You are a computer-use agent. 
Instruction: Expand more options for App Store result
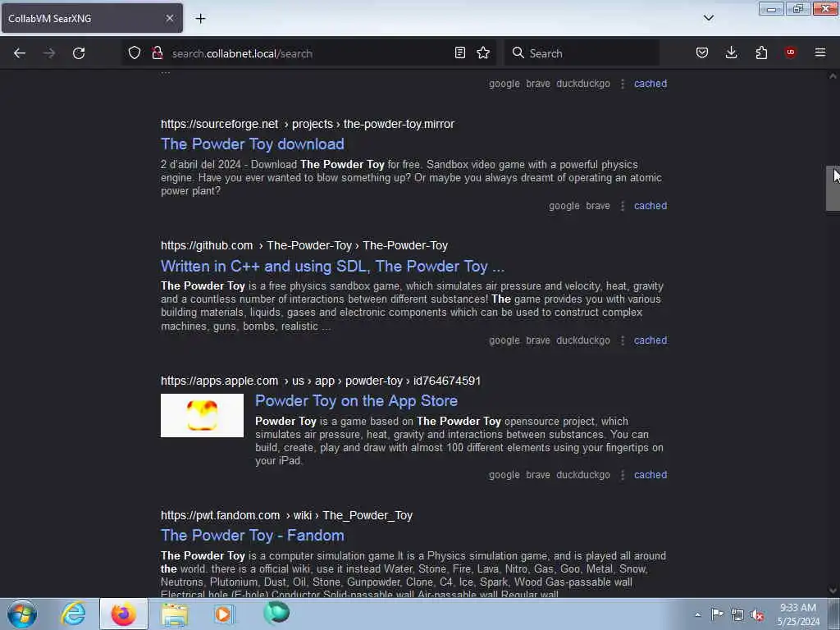click(x=622, y=475)
